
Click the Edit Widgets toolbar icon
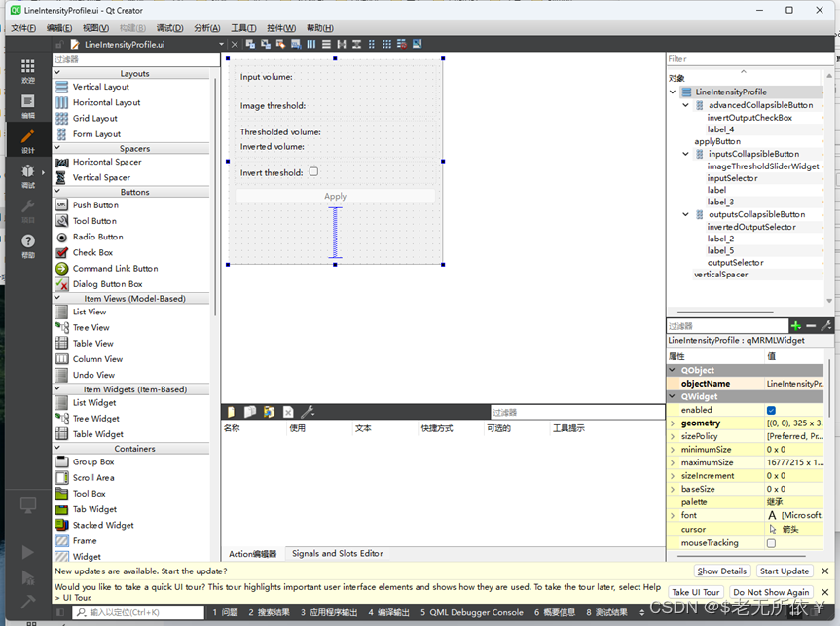[250, 44]
